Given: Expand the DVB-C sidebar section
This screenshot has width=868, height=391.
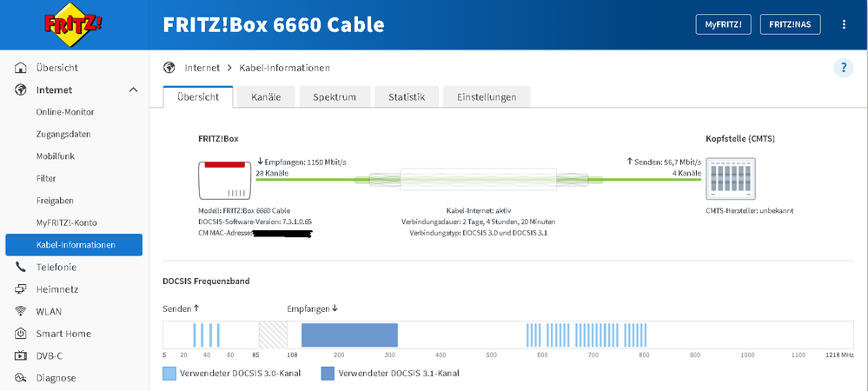Looking at the screenshot, I should pos(50,355).
